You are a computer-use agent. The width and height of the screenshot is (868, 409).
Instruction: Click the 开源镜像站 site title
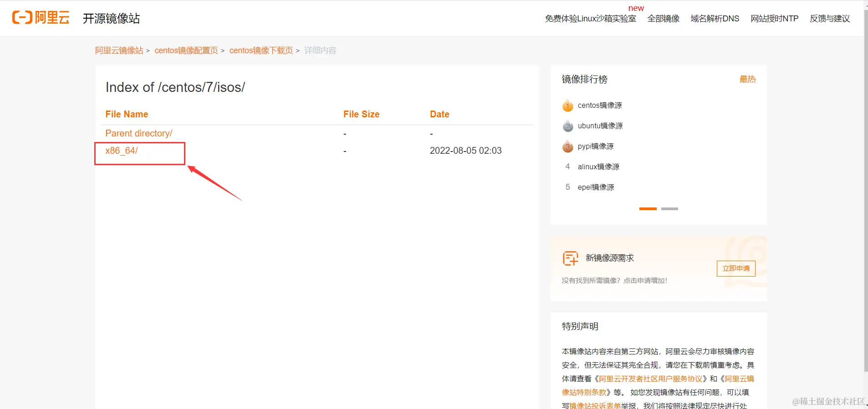(111, 18)
